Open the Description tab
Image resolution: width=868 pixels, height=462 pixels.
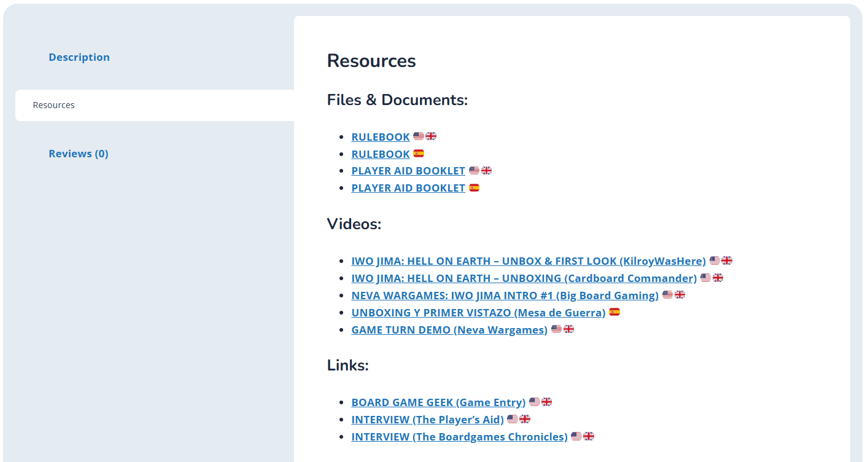(x=79, y=57)
